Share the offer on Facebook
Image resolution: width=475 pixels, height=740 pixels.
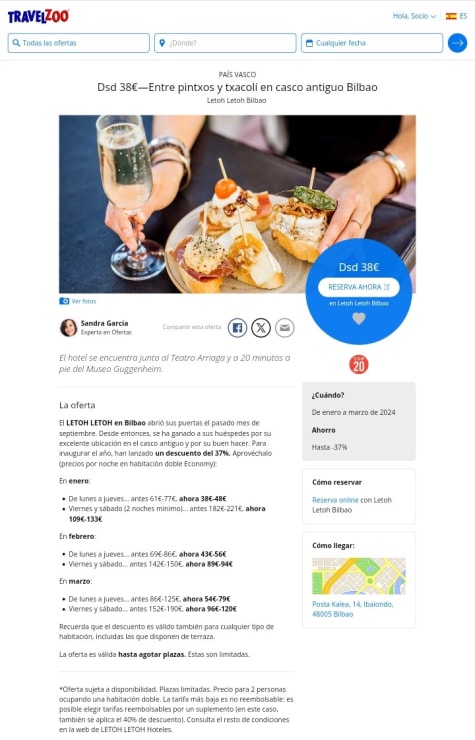[238, 328]
